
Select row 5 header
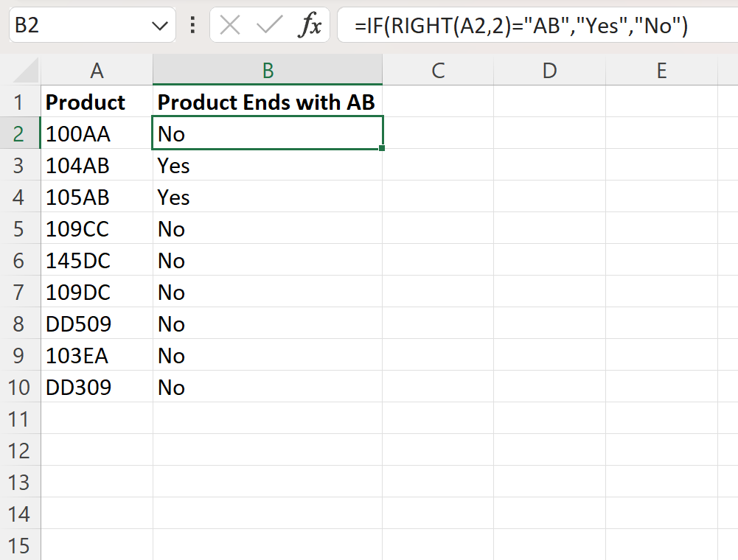[x=19, y=228]
